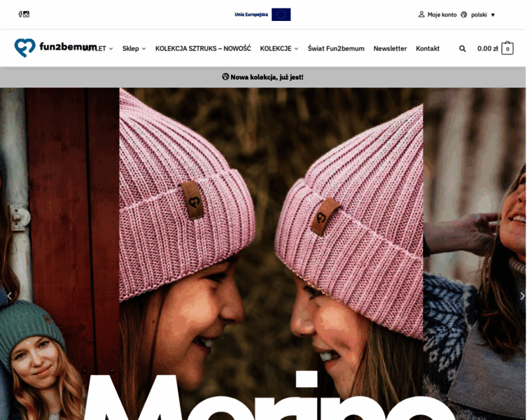The image size is (532, 420).
Task: Click the Nowa kolekcja announcement banner
Action: pyautogui.click(x=263, y=77)
